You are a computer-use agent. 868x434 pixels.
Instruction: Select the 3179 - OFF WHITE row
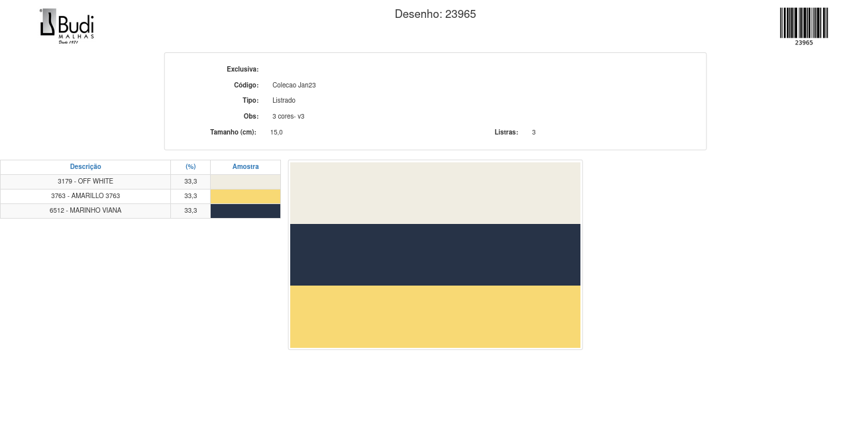85,182
